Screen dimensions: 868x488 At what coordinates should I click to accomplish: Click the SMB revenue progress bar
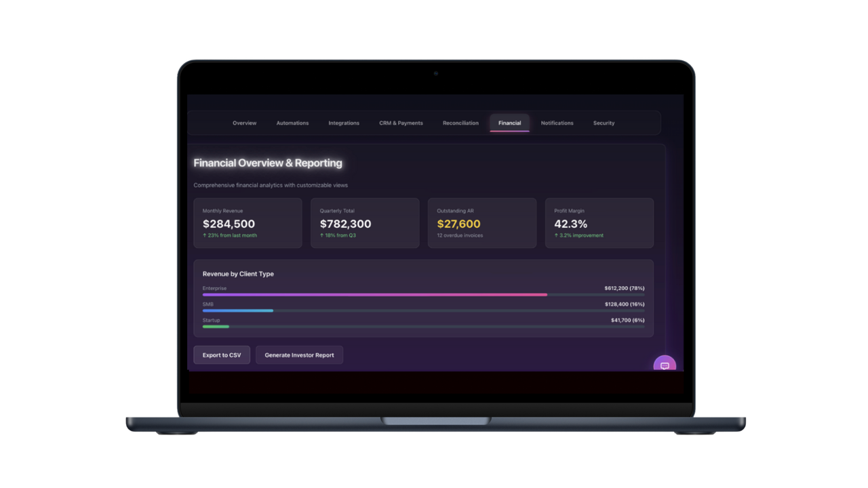point(423,310)
